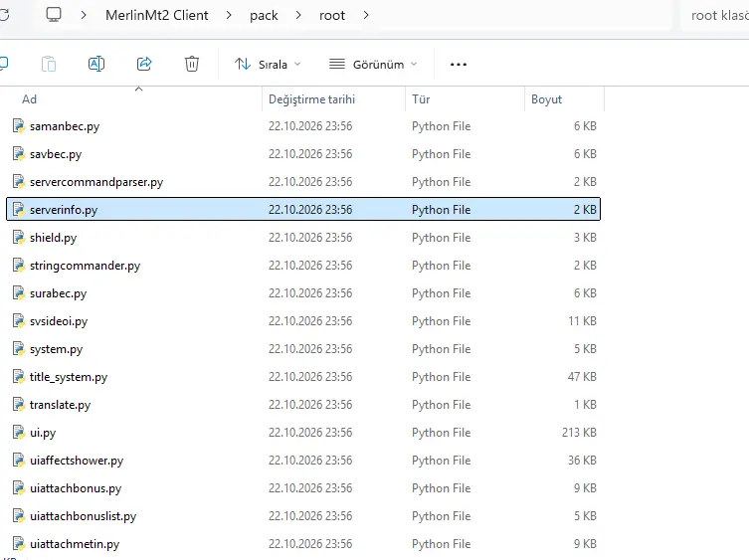This screenshot has height=560, width=749.
Task: Click Python file icon of uiattachbonuslist.py
Action: [x=18, y=515]
